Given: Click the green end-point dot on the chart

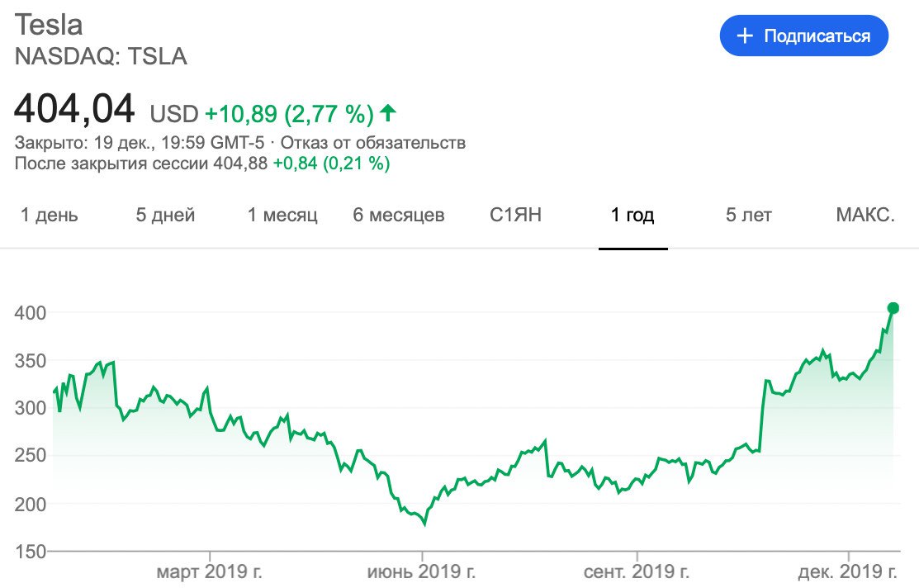Looking at the screenshot, I should [x=893, y=308].
